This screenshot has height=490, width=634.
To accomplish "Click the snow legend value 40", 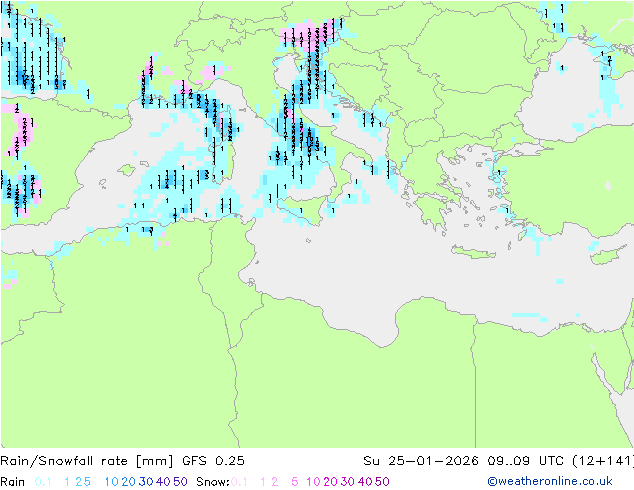I will pyautogui.click(x=365, y=482).
